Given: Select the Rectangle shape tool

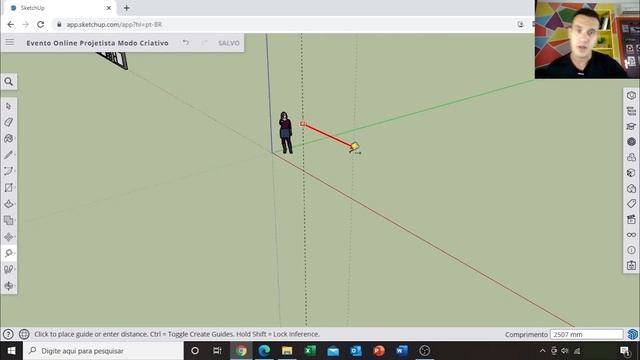Looking at the screenshot, I should coord(9,188).
